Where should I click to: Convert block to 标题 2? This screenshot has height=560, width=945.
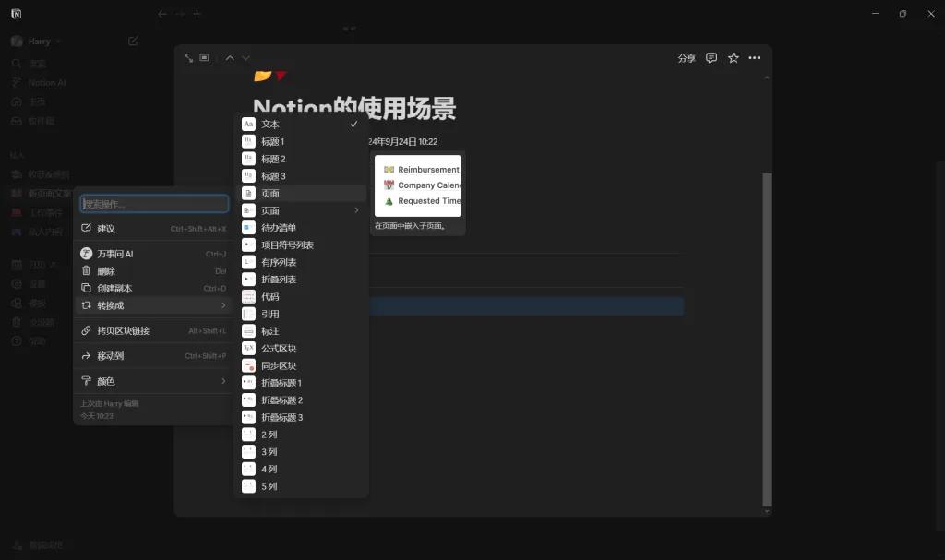[300, 159]
